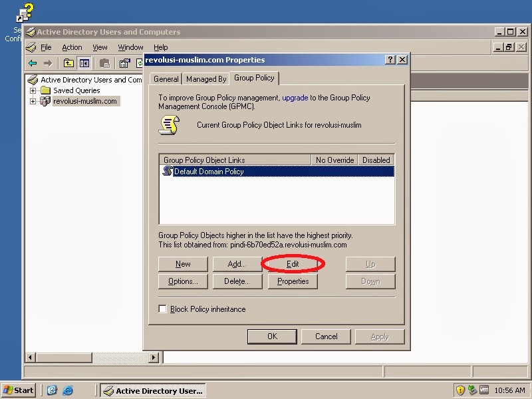Image resolution: width=532 pixels, height=399 pixels.
Task: Click Active Directory User... taskbar button
Action: 153,390
